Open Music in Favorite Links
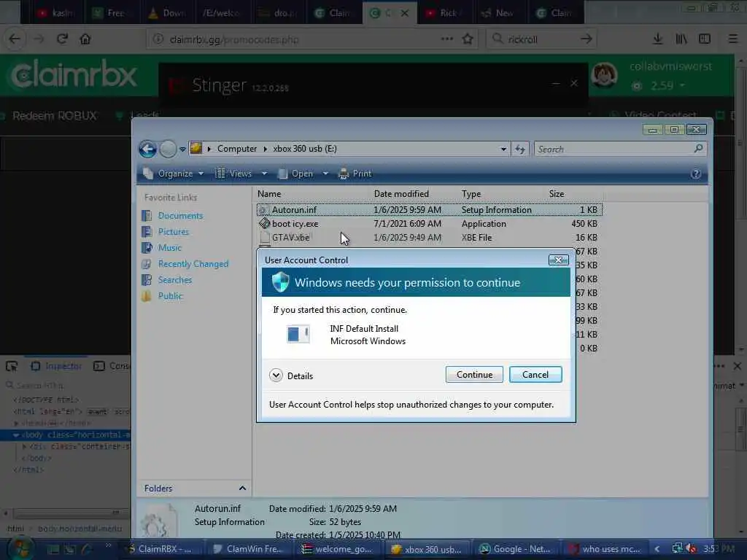This screenshot has height=560, width=747. (169, 248)
